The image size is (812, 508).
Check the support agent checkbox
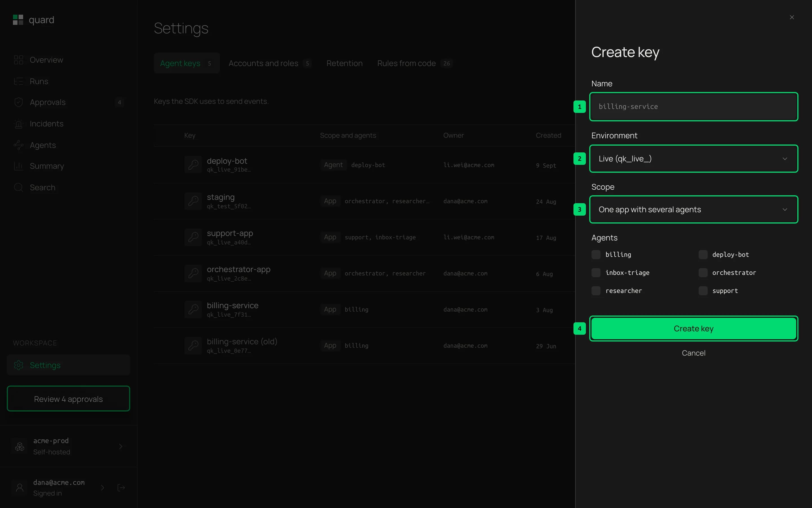pos(703,291)
